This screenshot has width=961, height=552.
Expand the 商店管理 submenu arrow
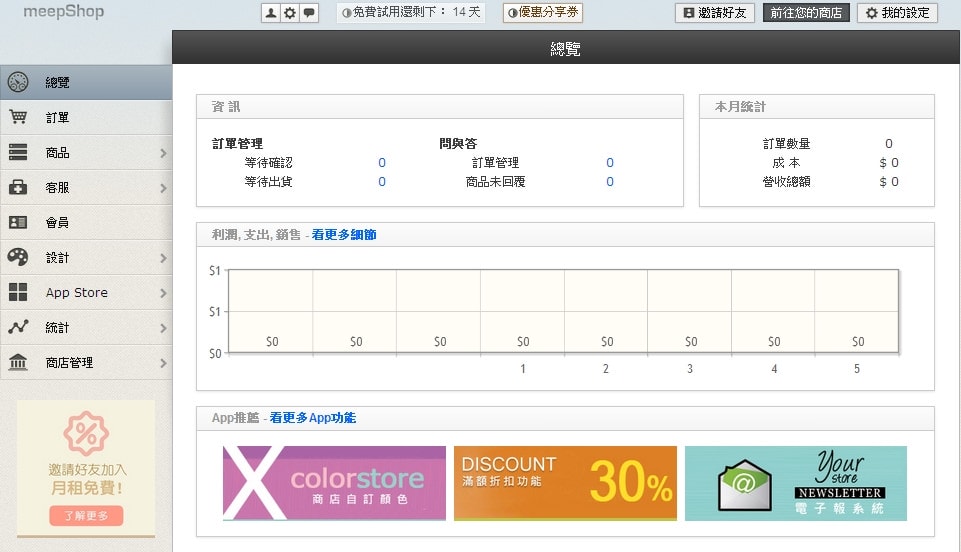pos(163,363)
